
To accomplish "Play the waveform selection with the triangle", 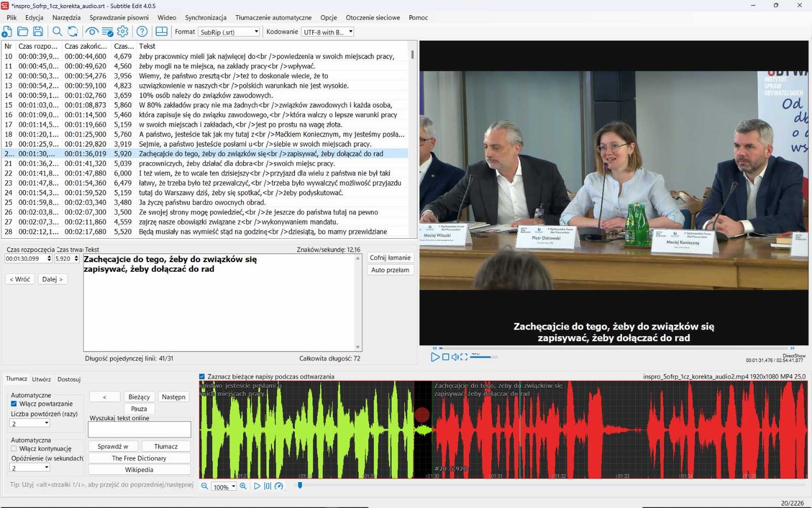I will (257, 486).
